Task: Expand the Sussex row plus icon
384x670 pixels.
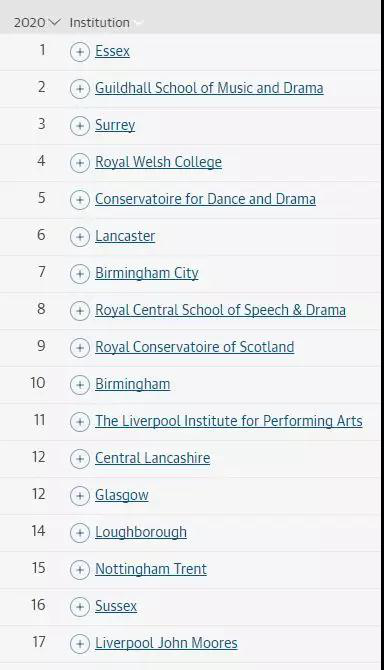Action: (x=80, y=607)
